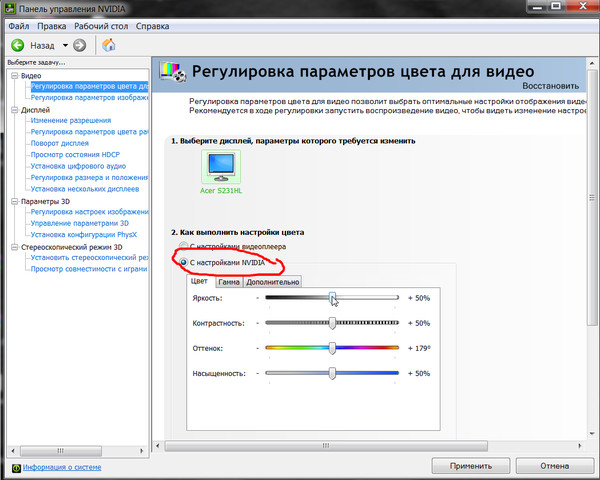Click the video color header icon

pos(173,72)
